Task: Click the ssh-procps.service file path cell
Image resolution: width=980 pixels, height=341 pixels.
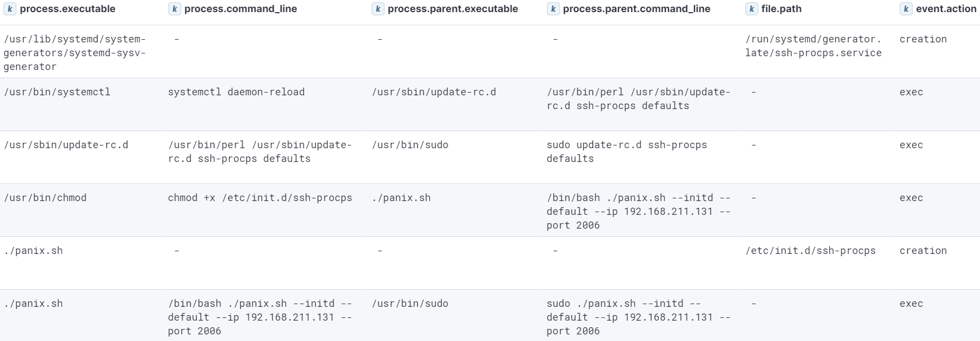Action: [813, 46]
